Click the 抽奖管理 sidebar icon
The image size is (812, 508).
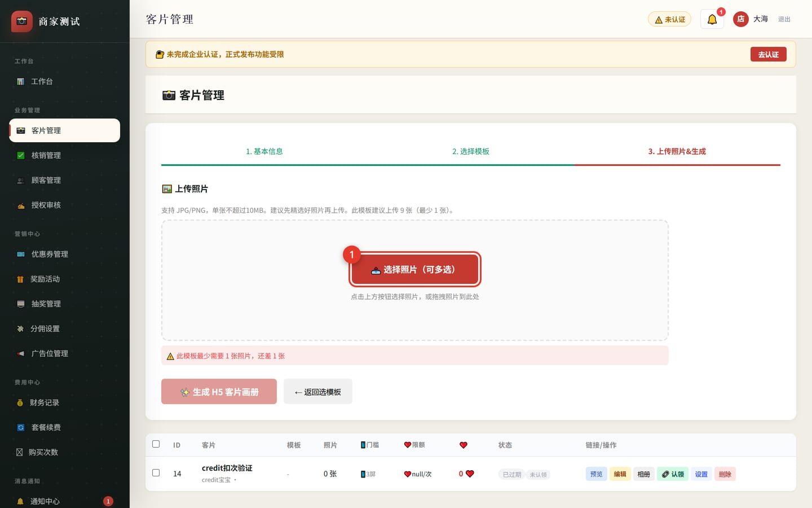20,304
